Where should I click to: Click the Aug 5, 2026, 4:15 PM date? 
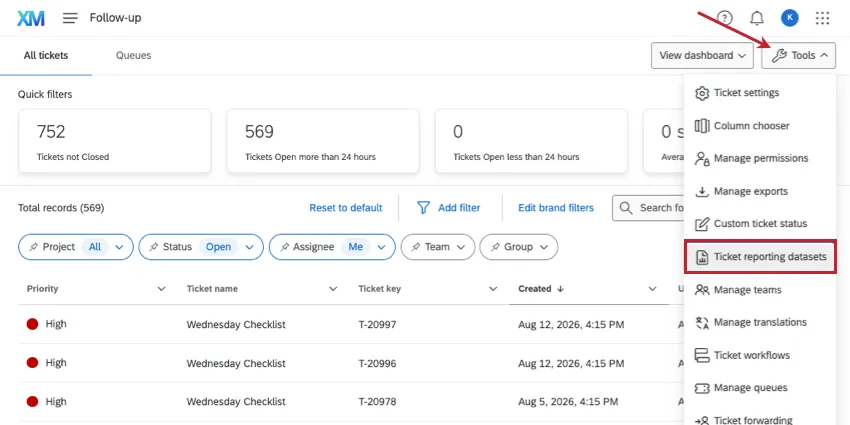(568, 402)
